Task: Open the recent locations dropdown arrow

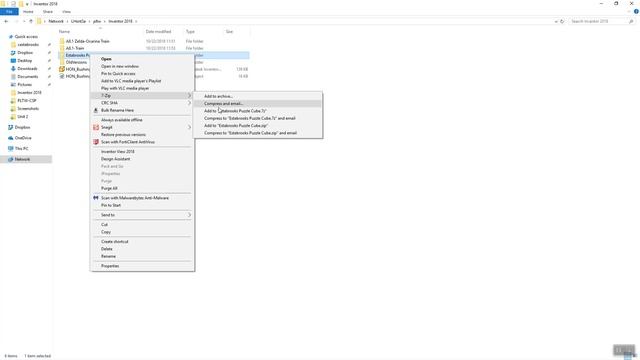Action: [24, 21]
